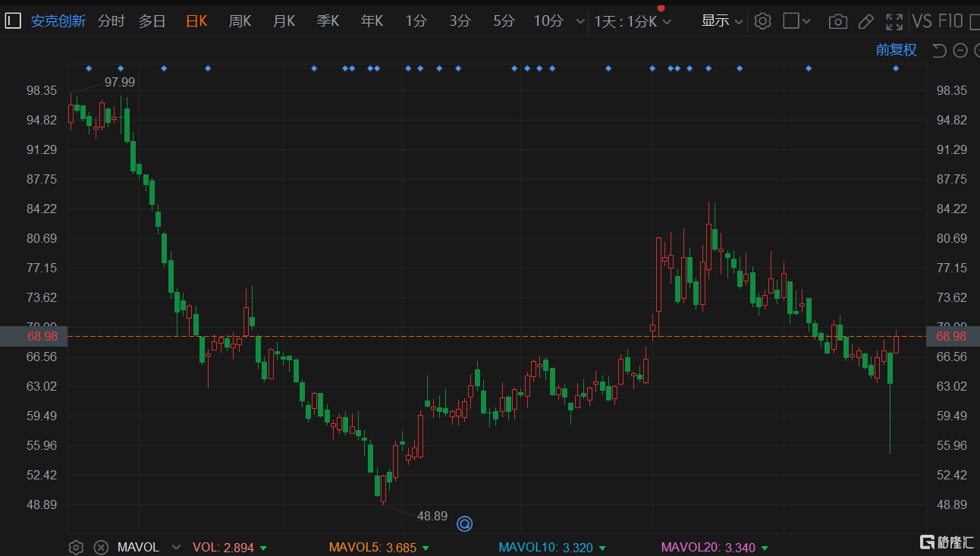Enter fullscreen chart mode
The width and height of the screenshot is (980, 556).
pyautogui.click(x=894, y=21)
